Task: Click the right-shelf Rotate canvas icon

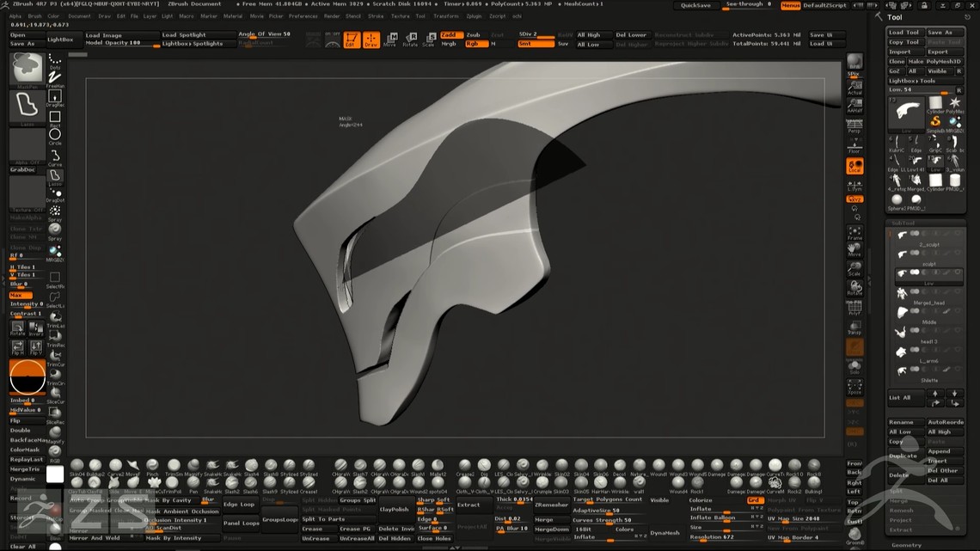Action: 854,288
